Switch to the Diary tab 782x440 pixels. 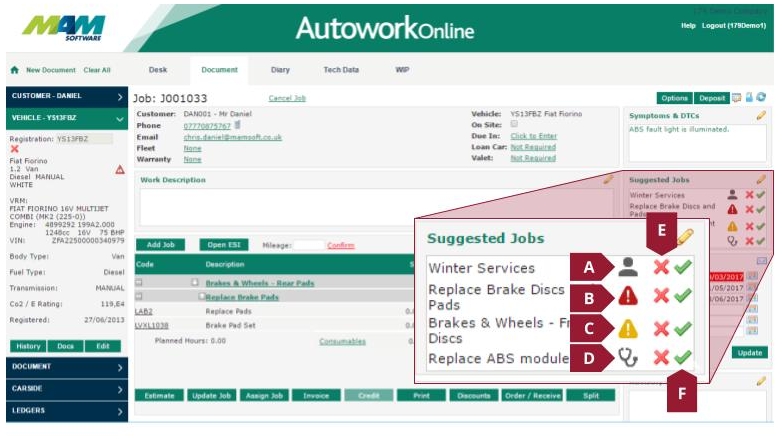[x=280, y=70]
